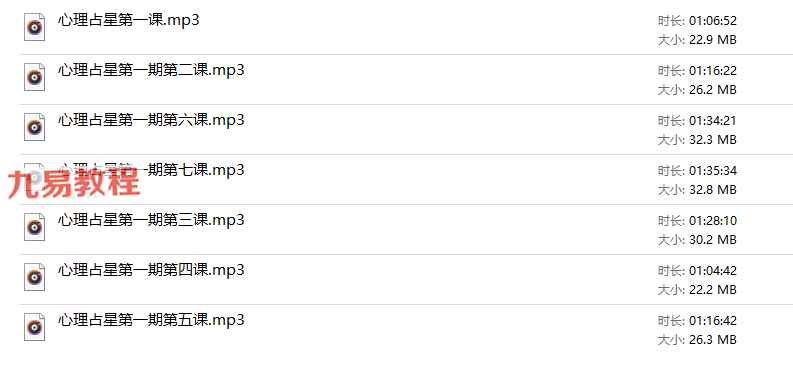This screenshot has height=365, width=793.
Task: Open file 心理占星第一课.mp3
Action: click(128, 21)
